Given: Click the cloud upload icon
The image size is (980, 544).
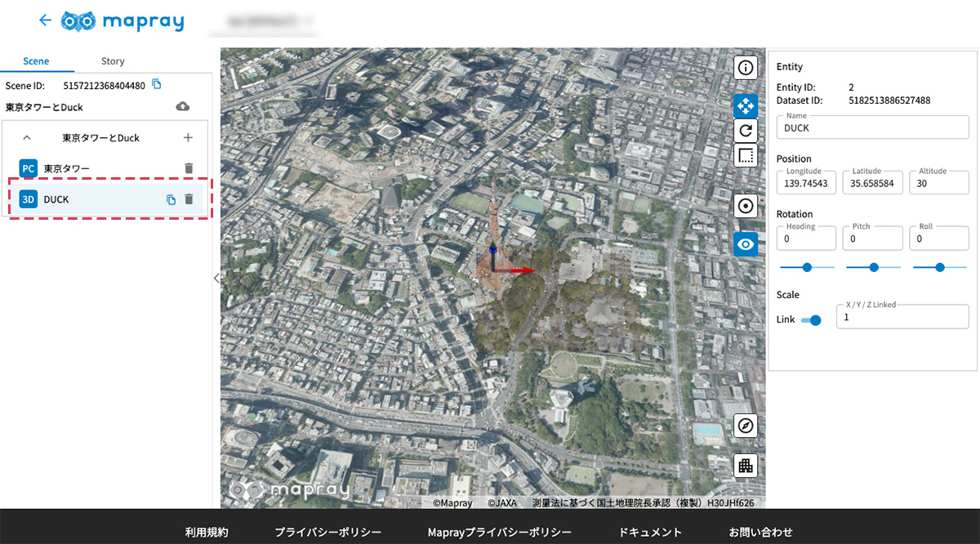Looking at the screenshot, I should click(183, 107).
